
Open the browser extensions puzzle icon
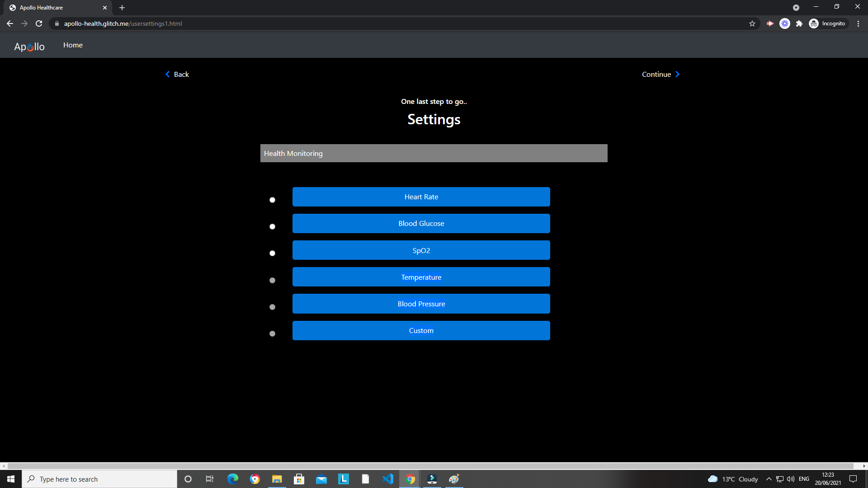pos(799,23)
